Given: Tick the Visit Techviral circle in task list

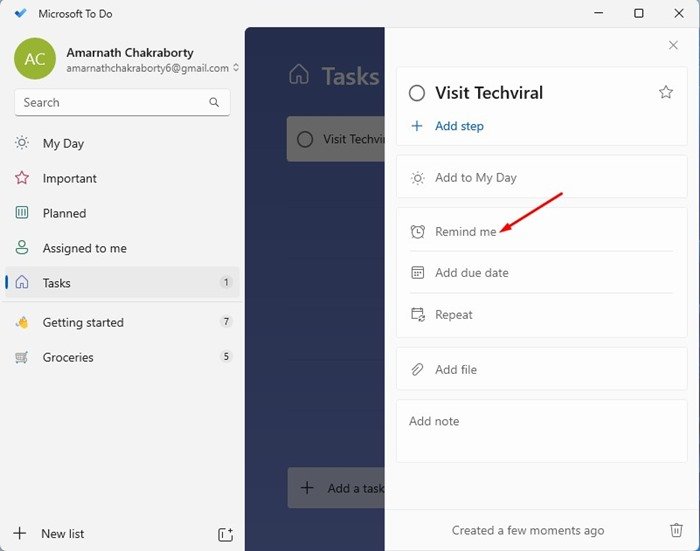Looking at the screenshot, I should click(305, 139).
